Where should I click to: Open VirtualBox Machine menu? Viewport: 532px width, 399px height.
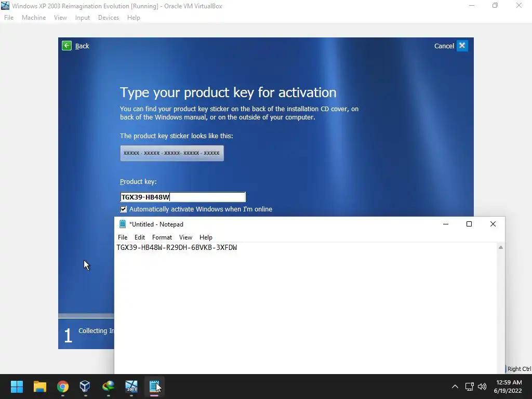[x=34, y=18]
